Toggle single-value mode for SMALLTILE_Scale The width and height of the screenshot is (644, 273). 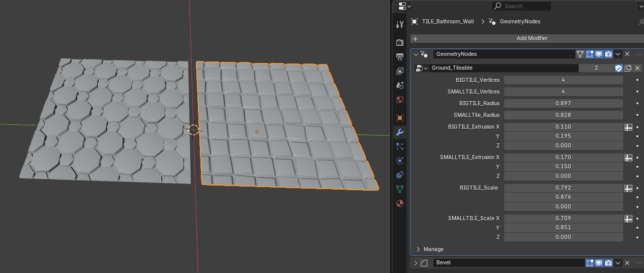point(628,218)
